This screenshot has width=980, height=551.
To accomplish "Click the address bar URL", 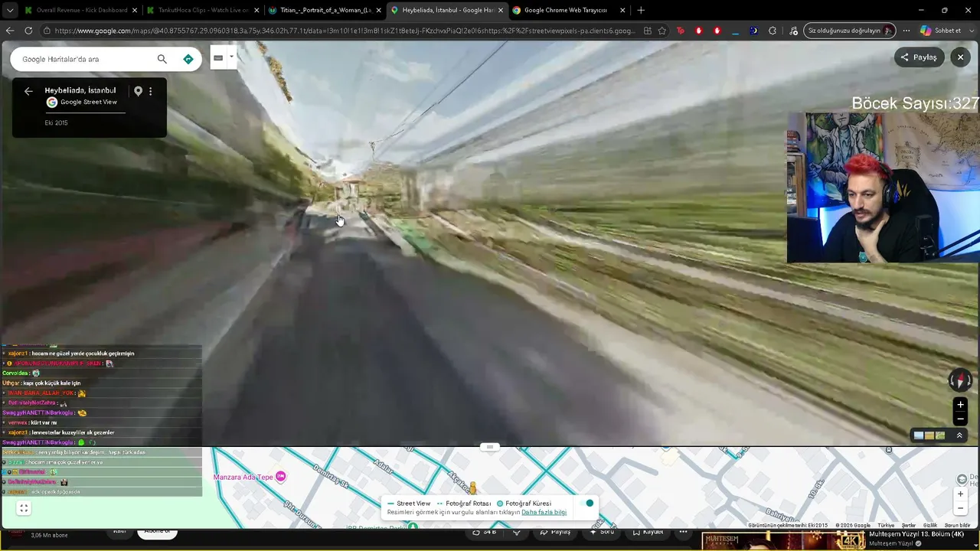I will point(345,31).
